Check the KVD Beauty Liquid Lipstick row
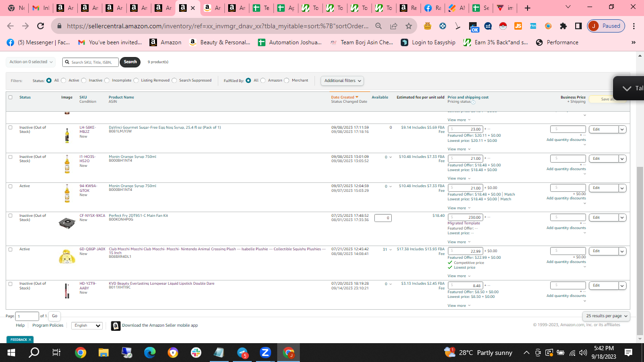 [10, 284]
